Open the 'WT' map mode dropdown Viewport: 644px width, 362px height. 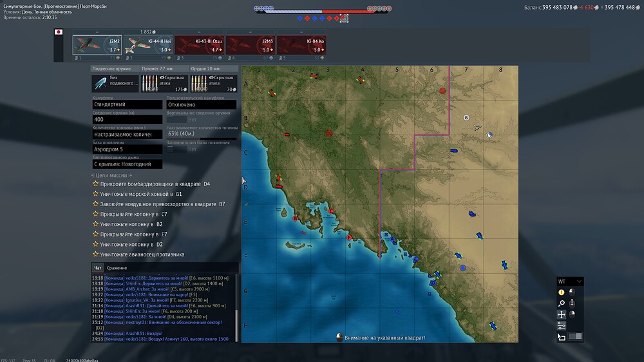[x=570, y=281]
